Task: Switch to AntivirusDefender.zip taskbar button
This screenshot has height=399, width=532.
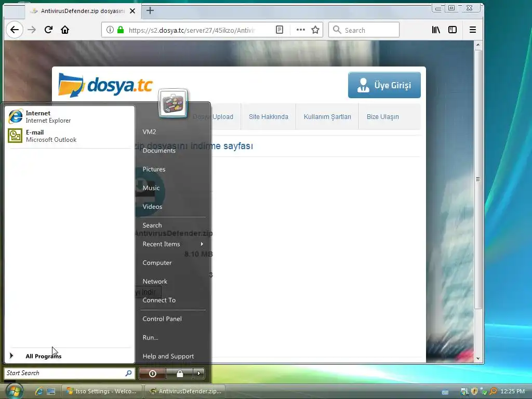Action: point(185,391)
